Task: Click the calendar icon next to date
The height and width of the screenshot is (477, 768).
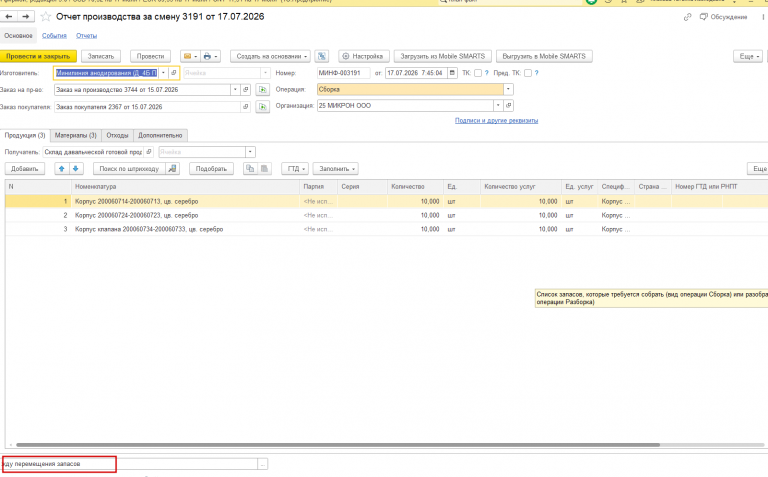Action: pyautogui.click(x=452, y=73)
